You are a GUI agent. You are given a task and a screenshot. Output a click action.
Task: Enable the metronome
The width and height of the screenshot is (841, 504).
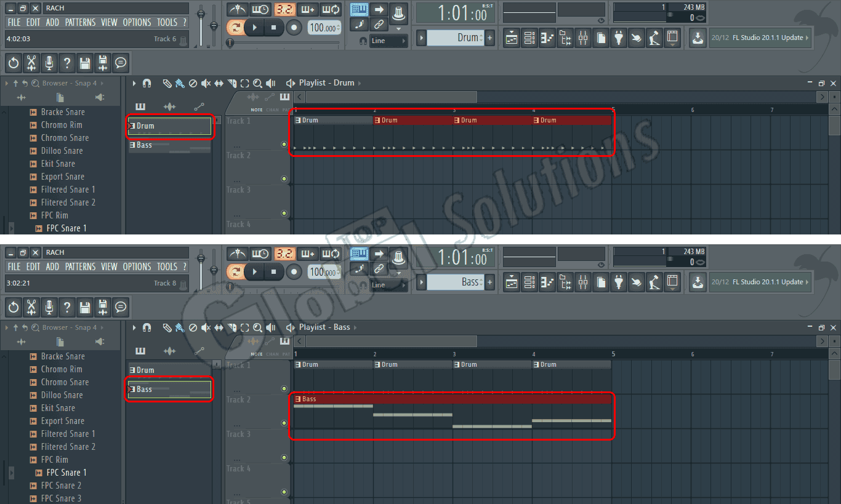238,10
